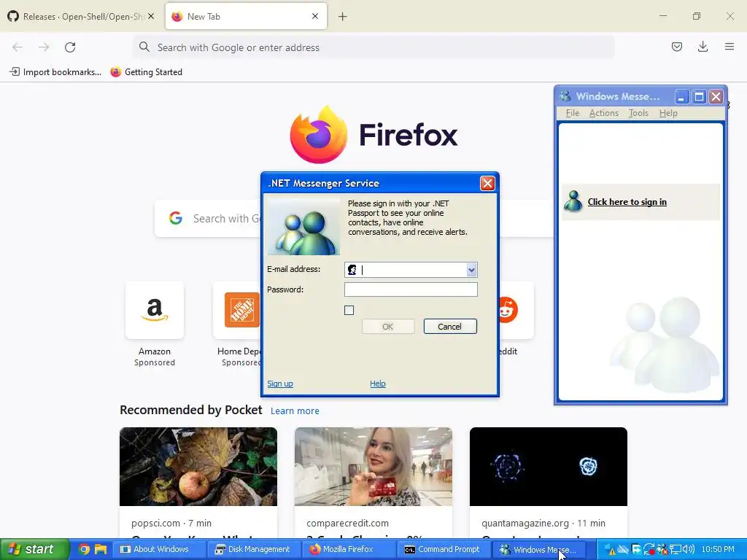The width and height of the screenshot is (747, 560).
Task: Click the E-mail address combo box field
Action: [x=411, y=270]
